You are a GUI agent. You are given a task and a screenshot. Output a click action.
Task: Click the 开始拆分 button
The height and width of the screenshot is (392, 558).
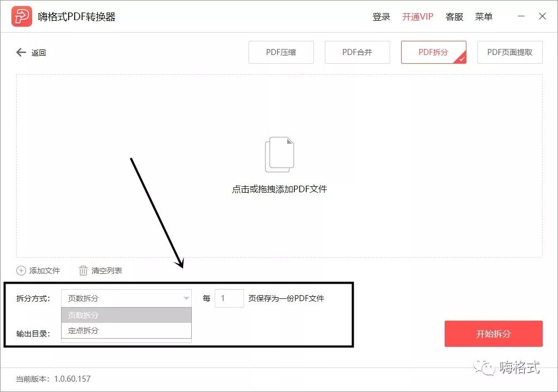pyautogui.click(x=493, y=334)
